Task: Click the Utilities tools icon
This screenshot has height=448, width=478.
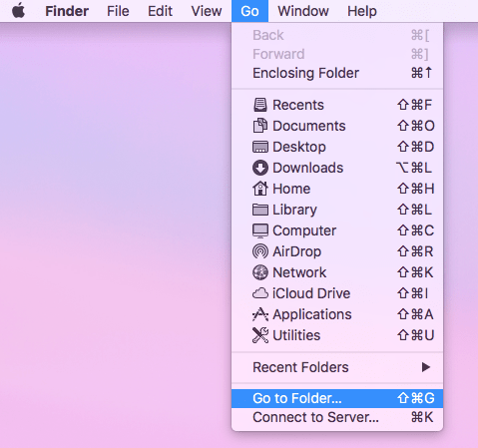Action: (260, 335)
